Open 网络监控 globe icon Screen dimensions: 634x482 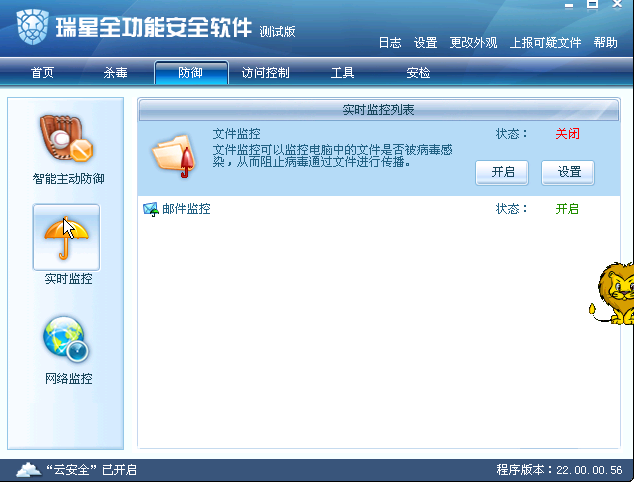click(66, 340)
